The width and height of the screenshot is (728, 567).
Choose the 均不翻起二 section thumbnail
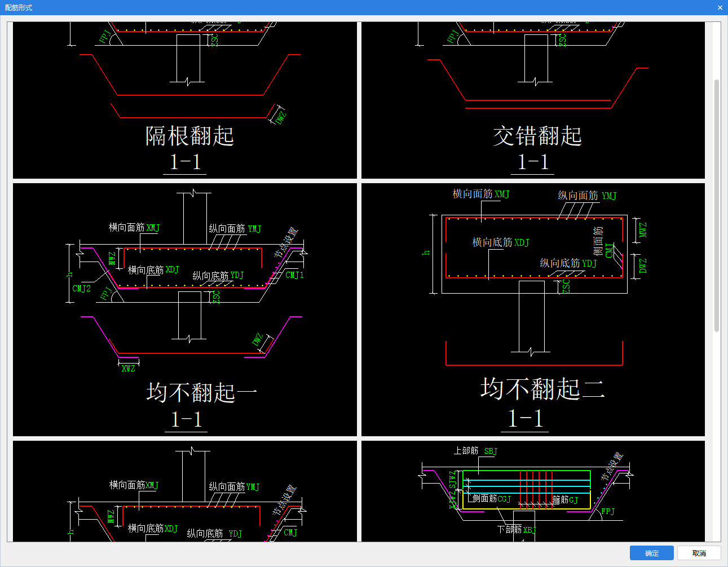(533, 309)
